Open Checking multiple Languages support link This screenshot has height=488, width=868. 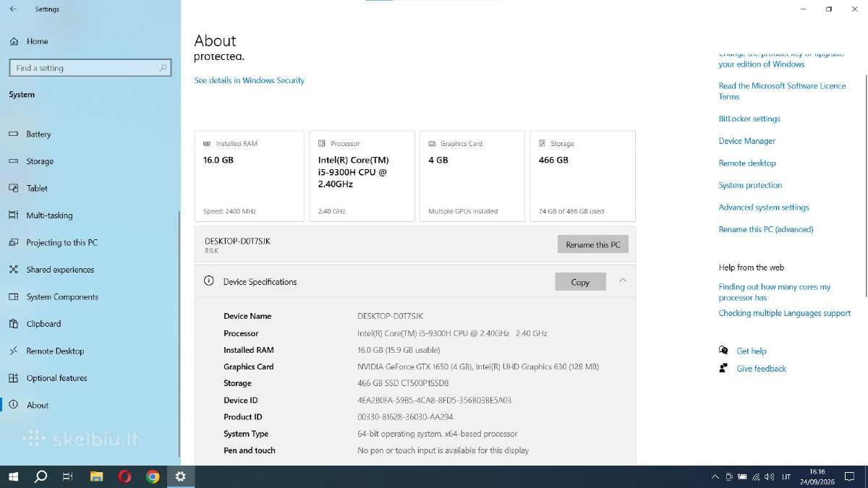tap(785, 313)
